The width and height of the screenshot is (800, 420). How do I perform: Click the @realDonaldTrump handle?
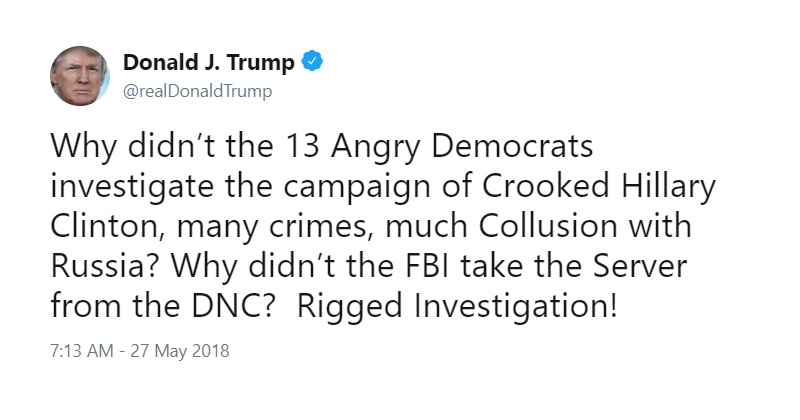198,91
